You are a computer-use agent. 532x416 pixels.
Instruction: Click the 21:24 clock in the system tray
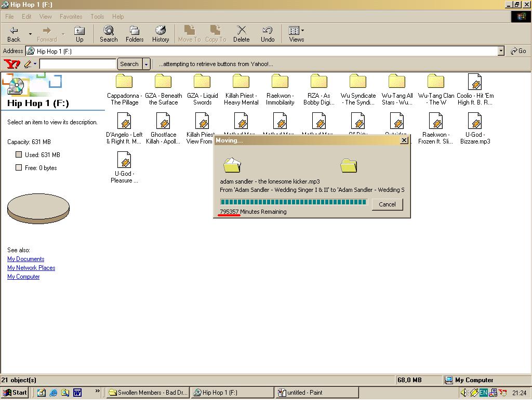[519, 393]
